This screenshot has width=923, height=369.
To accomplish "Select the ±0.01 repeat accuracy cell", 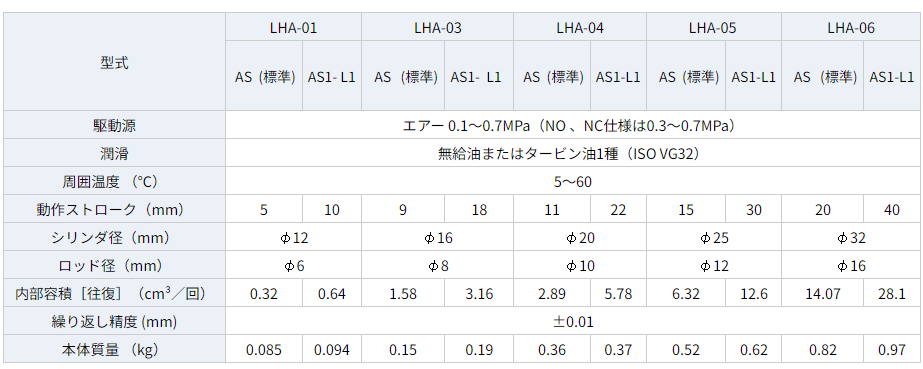I will pos(573,321).
